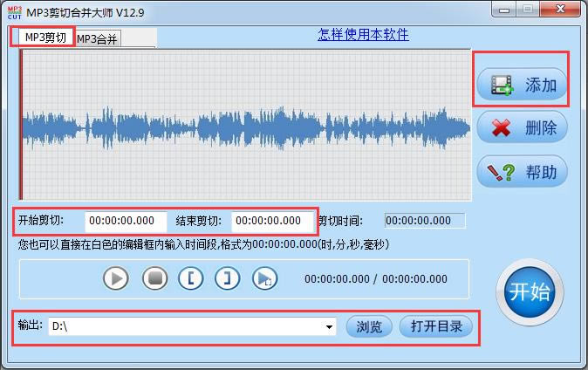
Task: Click the MP3 CUT app icon in title bar
Action: pyautogui.click(x=15, y=12)
